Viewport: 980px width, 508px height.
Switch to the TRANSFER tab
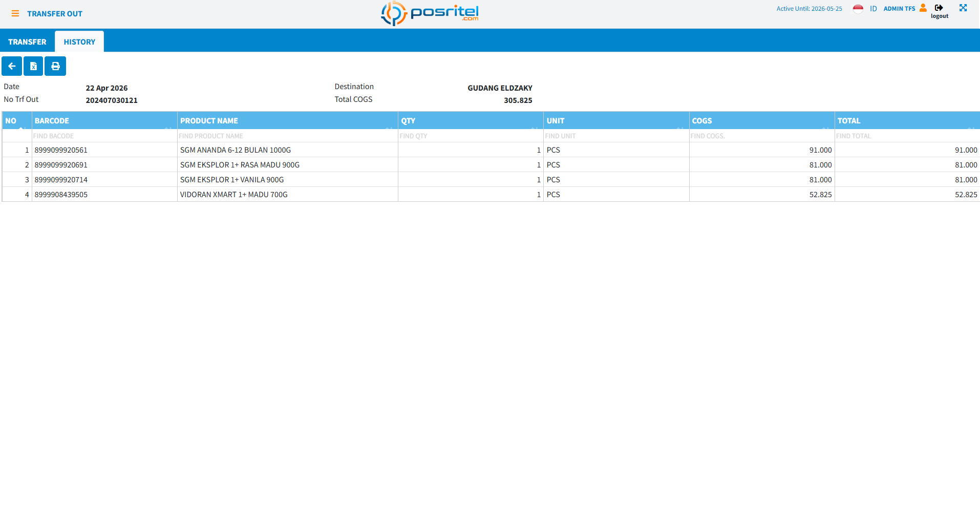pos(27,42)
